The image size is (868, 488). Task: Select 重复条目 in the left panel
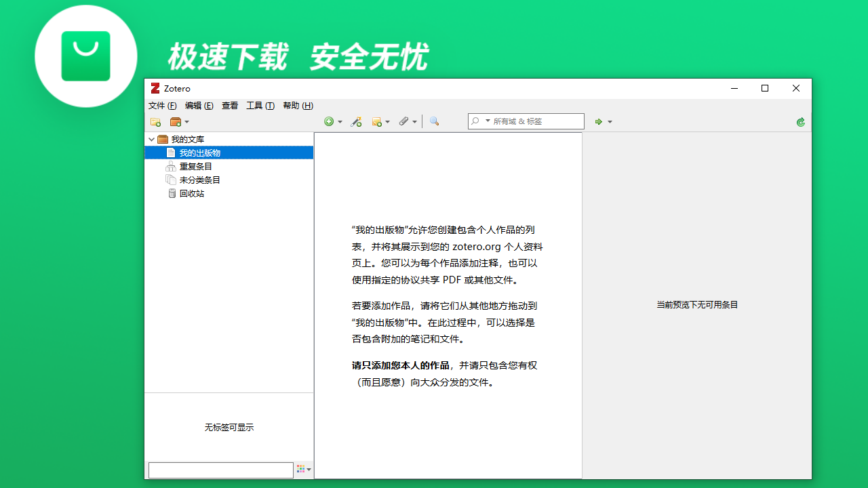coord(195,166)
